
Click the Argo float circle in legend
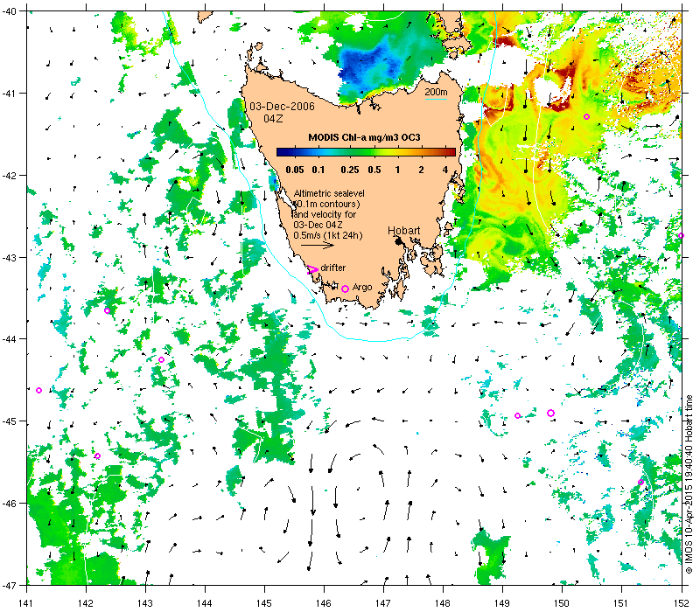345,289
